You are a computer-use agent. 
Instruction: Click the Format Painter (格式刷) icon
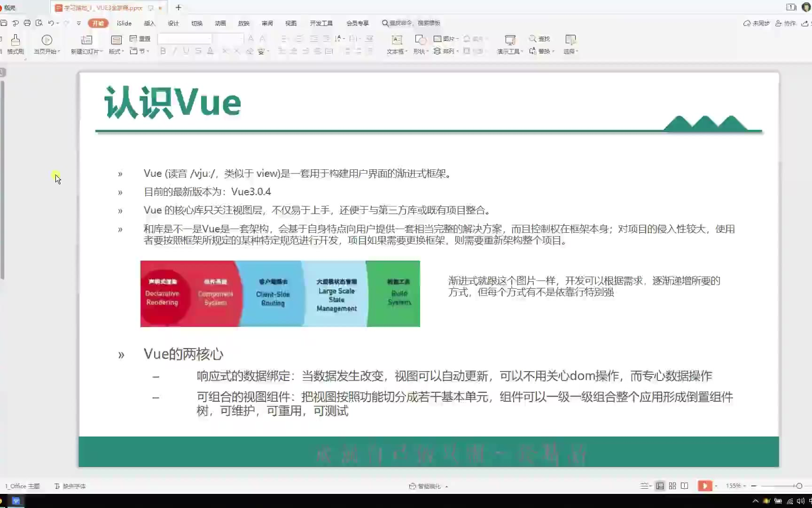(16, 40)
